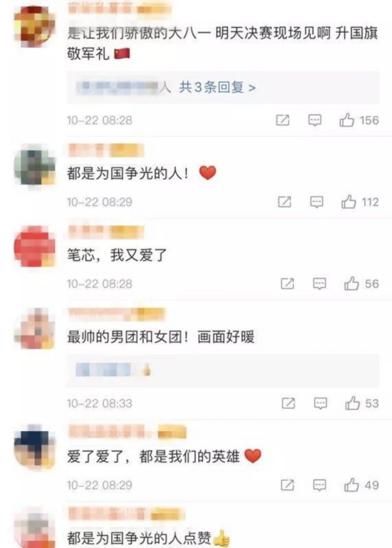Screen dimensions: 392x548
Task: Expand the 共3条回复 replies link
Action: pyautogui.click(x=217, y=87)
